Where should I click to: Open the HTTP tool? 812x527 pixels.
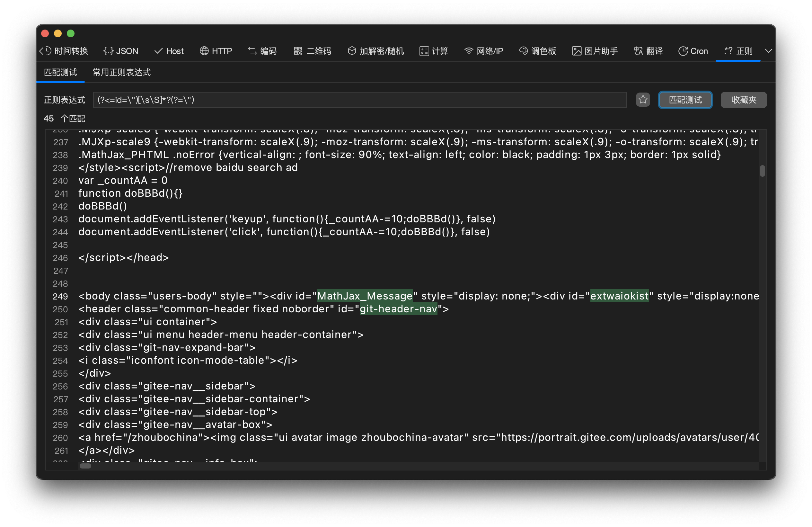[x=216, y=50]
